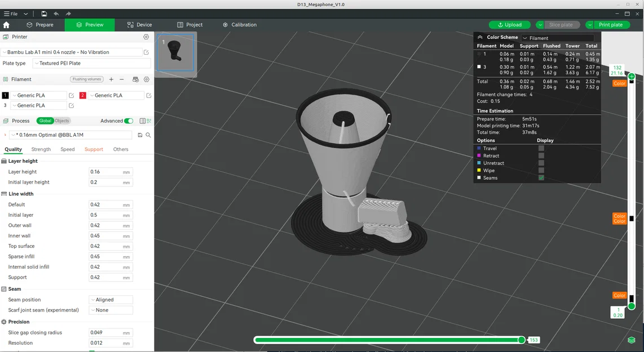
Task: Edit the Generic PLA filament 1 settings
Action: pyautogui.click(x=71, y=95)
